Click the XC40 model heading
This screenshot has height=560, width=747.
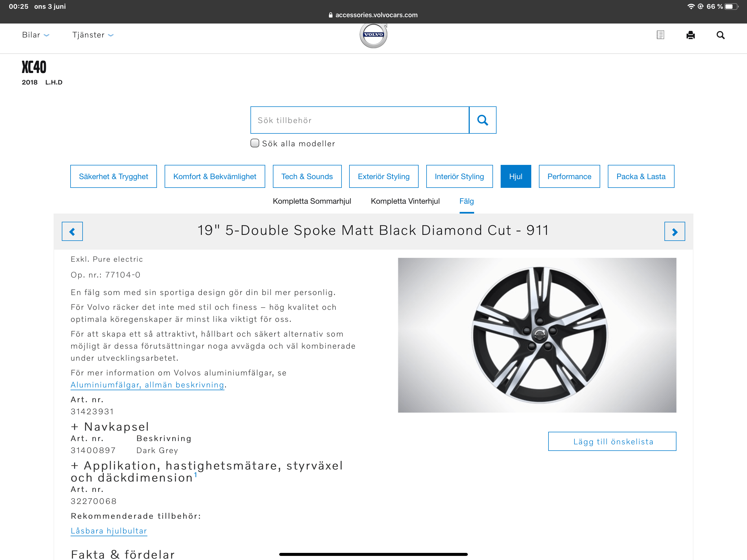[x=34, y=67]
